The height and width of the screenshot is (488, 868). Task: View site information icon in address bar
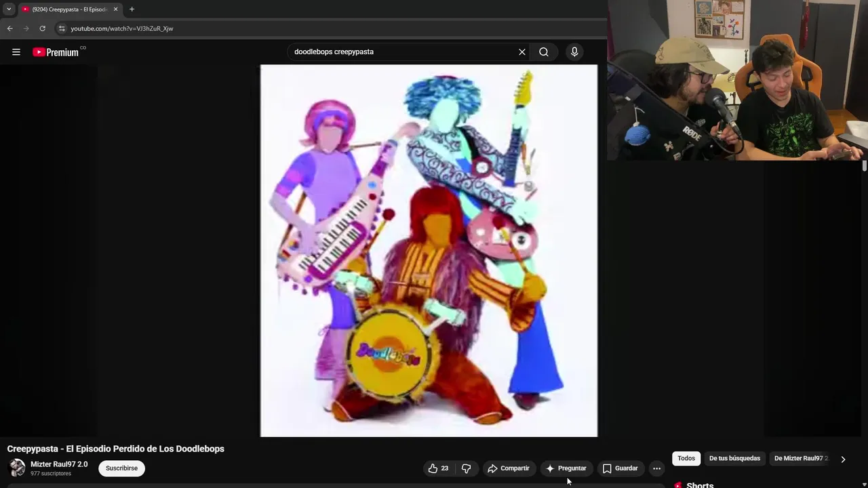click(x=62, y=28)
